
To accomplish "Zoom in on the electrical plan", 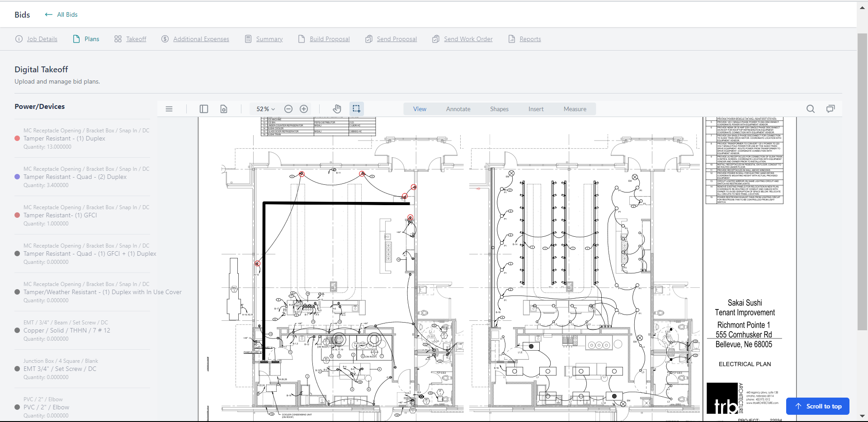I will [x=303, y=108].
